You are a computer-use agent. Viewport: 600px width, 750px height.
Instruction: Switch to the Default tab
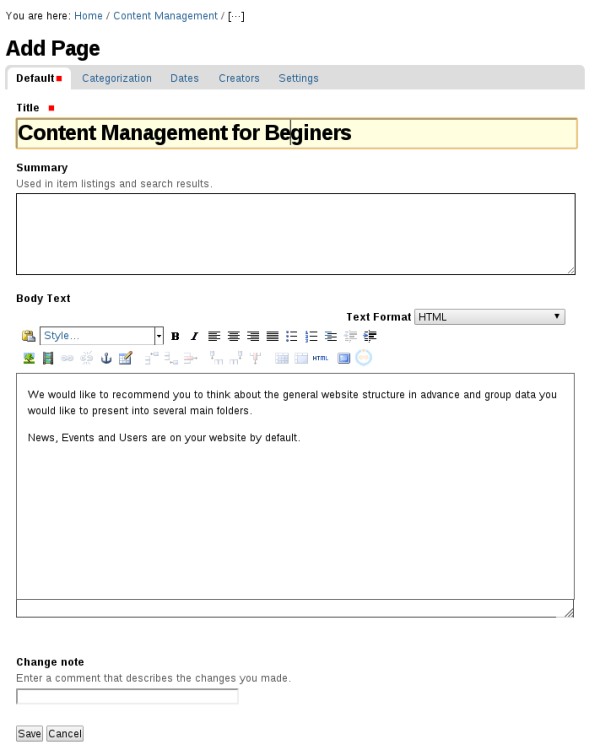(x=39, y=78)
